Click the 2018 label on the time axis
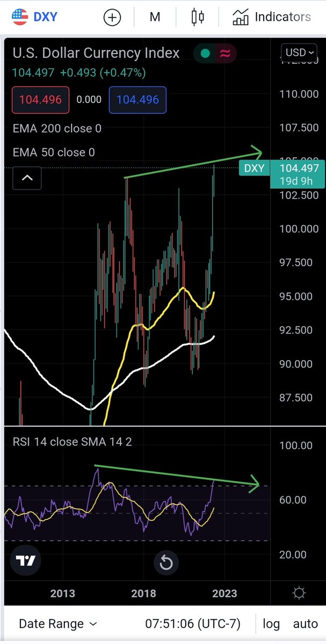The width and height of the screenshot is (326, 644). click(x=143, y=593)
